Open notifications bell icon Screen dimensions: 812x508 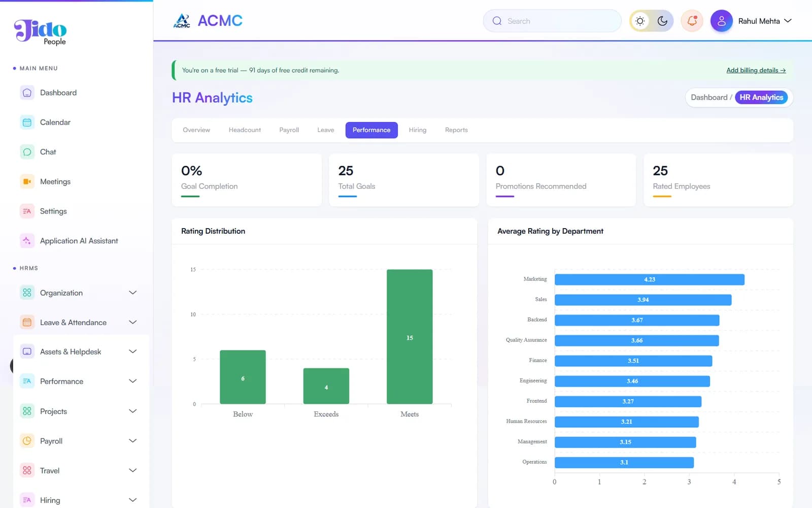[x=692, y=21]
